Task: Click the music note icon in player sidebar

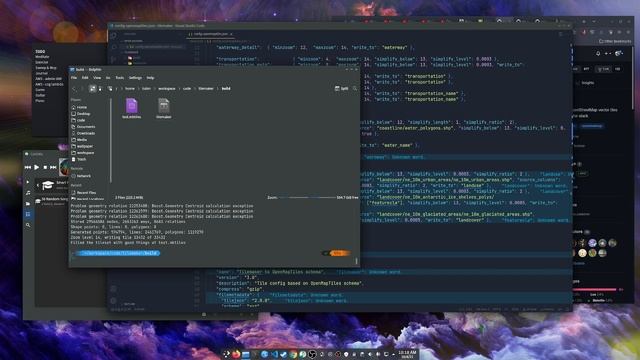Action: click(28, 193)
